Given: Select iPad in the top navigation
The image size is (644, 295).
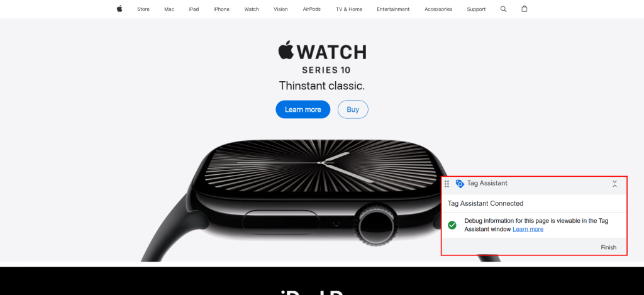Looking at the screenshot, I should click(194, 9).
